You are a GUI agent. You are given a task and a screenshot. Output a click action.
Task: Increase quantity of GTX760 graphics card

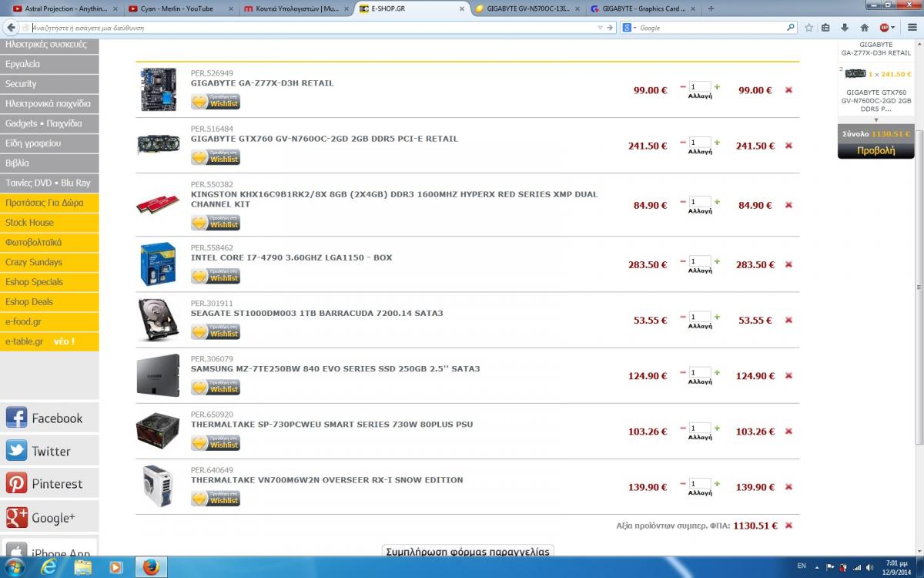pyautogui.click(x=717, y=143)
